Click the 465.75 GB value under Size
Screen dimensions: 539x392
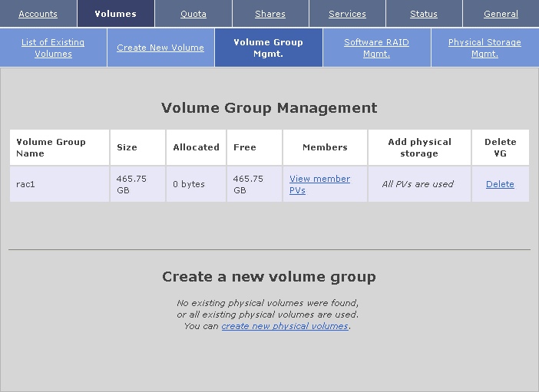[x=131, y=184]
